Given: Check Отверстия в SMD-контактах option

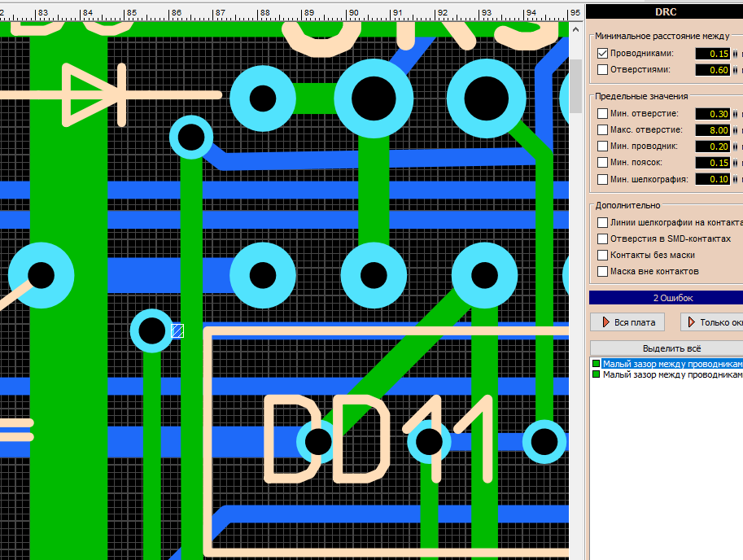Looking at the screenshot, I should (602, 238).
